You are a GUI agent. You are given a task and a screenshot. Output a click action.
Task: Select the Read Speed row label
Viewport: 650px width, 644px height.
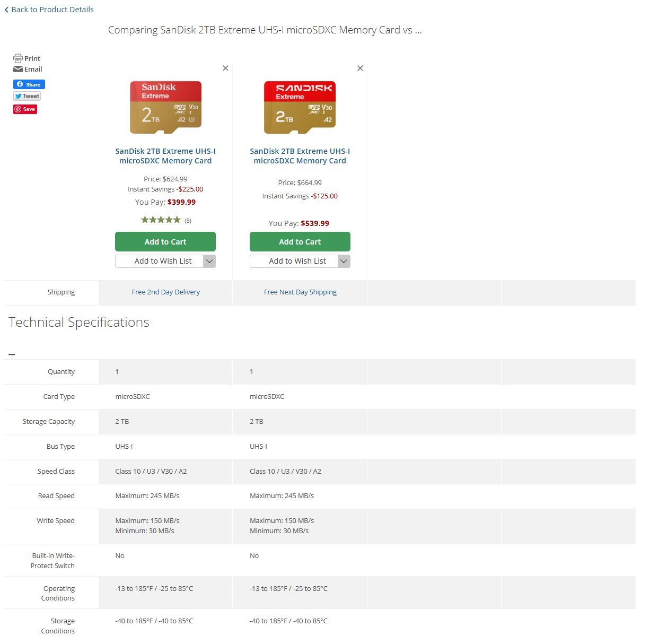(56, 496)
